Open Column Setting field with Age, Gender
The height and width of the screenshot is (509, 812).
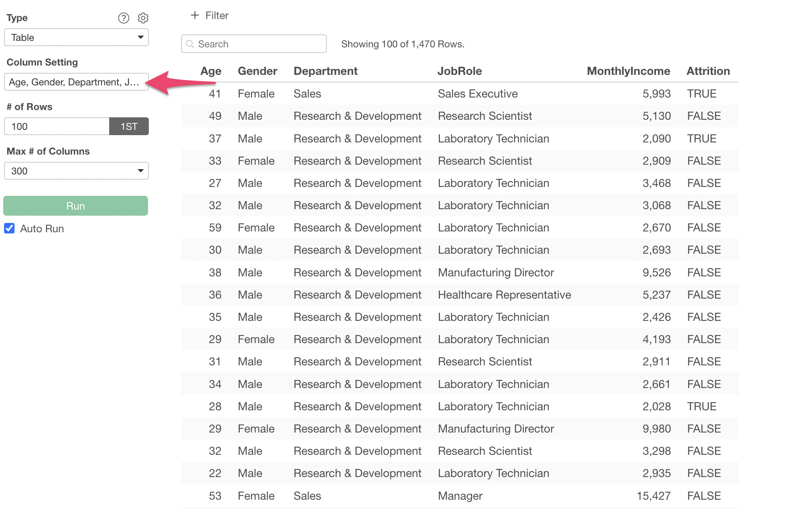pyautogui.click(x=76, y=82)
